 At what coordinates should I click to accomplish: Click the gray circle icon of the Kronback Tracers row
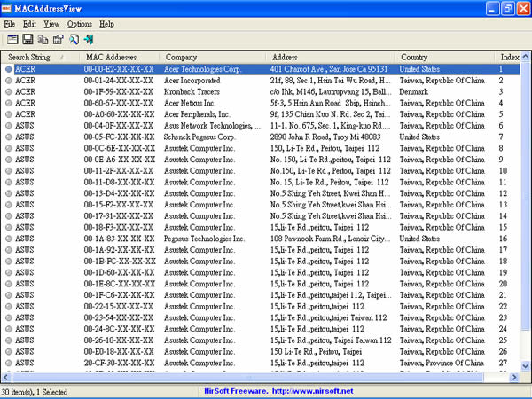coord(9,91)
